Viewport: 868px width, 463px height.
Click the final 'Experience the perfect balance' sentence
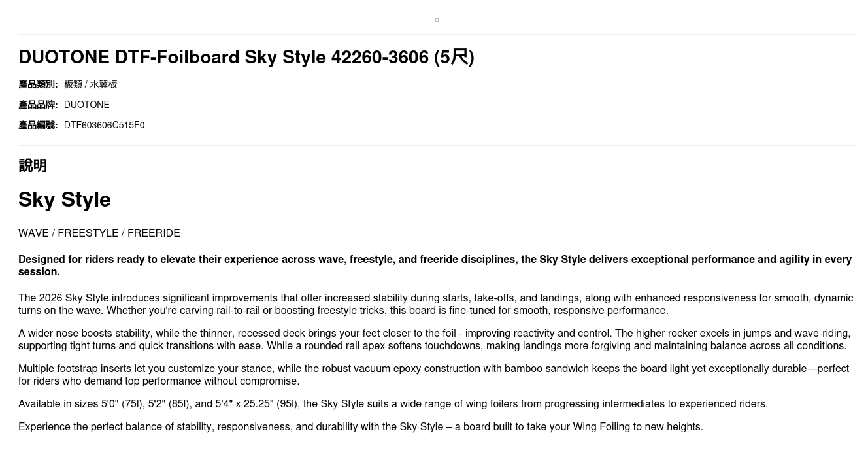tap(361, 427)
